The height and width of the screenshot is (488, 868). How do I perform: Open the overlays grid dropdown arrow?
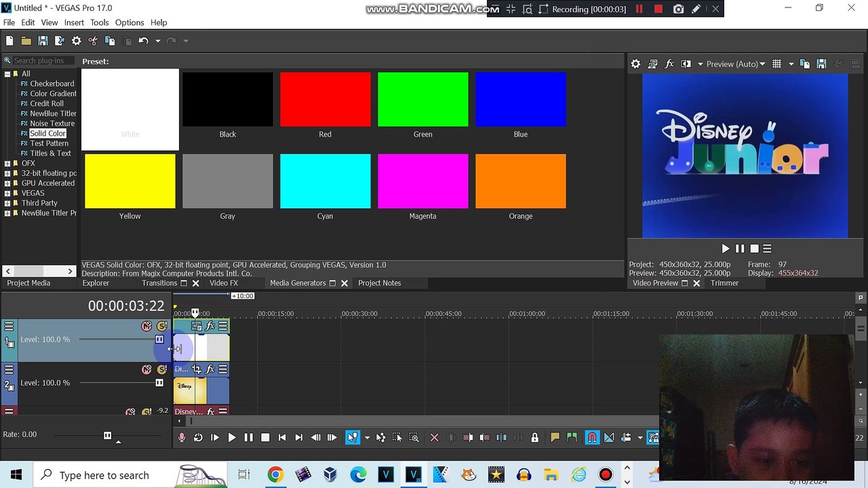(791, 64)
